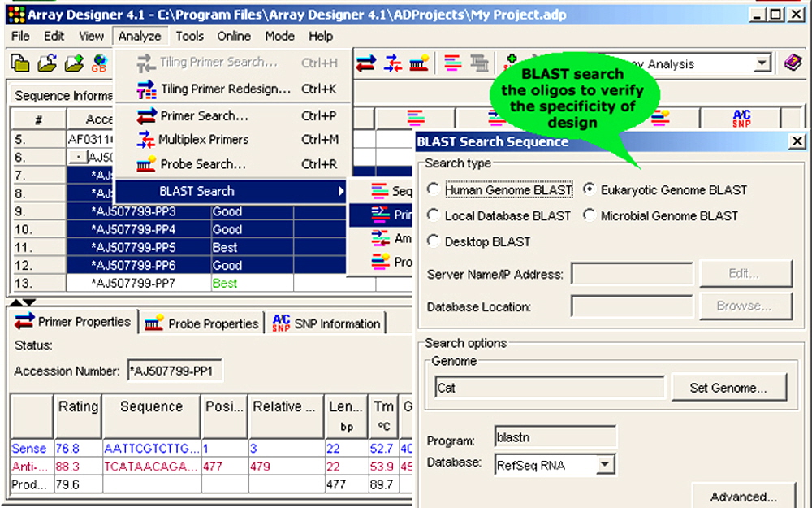812x508 pixels.
Task: Click the Multiplex Primers toolbar icon
Action: [x=393, y=63]
